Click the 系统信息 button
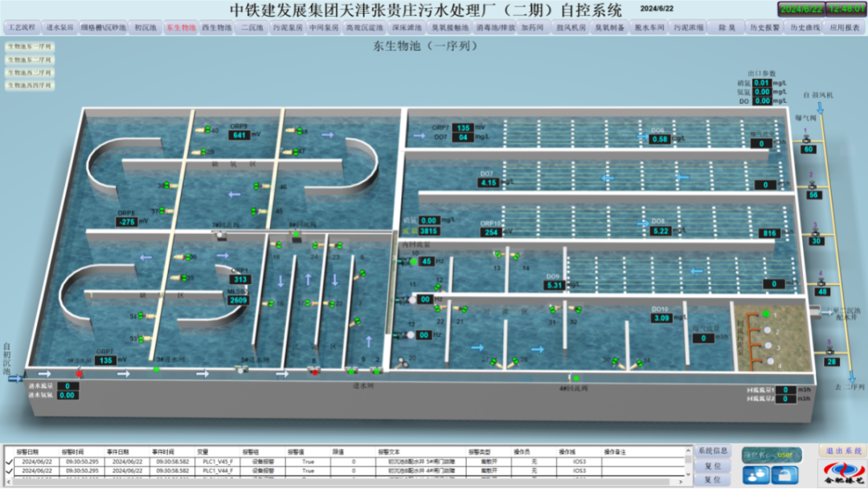Image resolution: width=868 pixels, height=489 pixels. click(x=713, y=451)
